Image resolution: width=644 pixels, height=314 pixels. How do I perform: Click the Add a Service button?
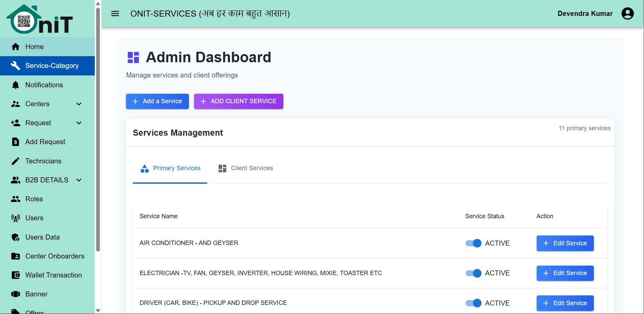click(x=157, y=101)
